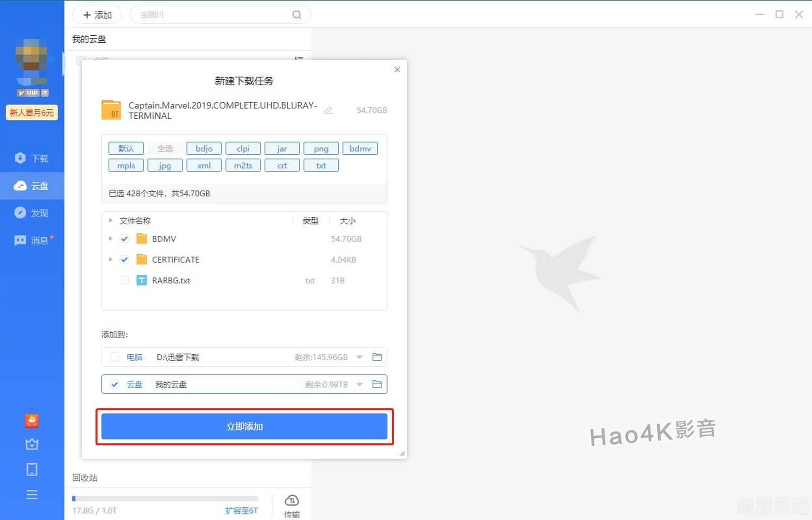This screenshot has width=812, height=520.
Task: Uncheck the CERTIFICATE folder checkbox
Action: pos(124,259)
